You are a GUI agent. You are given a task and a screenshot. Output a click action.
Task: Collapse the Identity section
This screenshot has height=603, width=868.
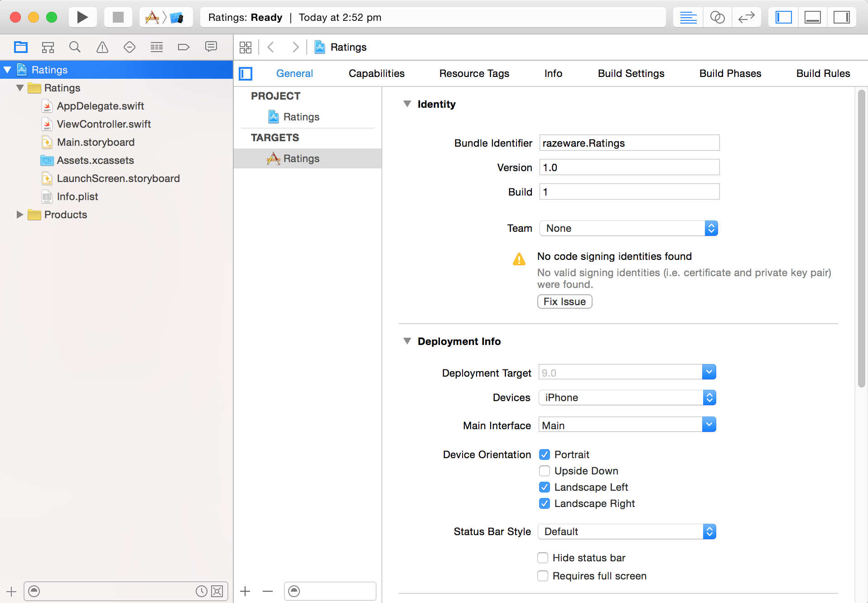click(407, 104)
